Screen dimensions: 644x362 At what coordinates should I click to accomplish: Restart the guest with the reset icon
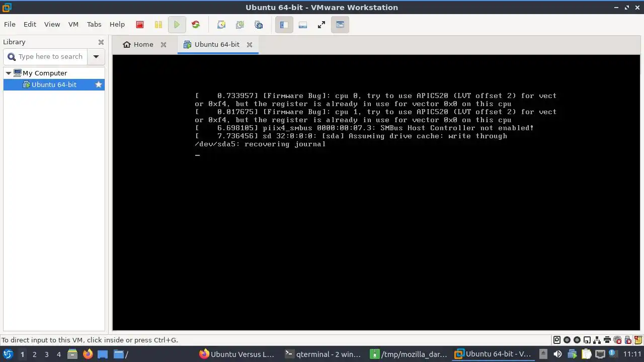(x=196, y=25)
